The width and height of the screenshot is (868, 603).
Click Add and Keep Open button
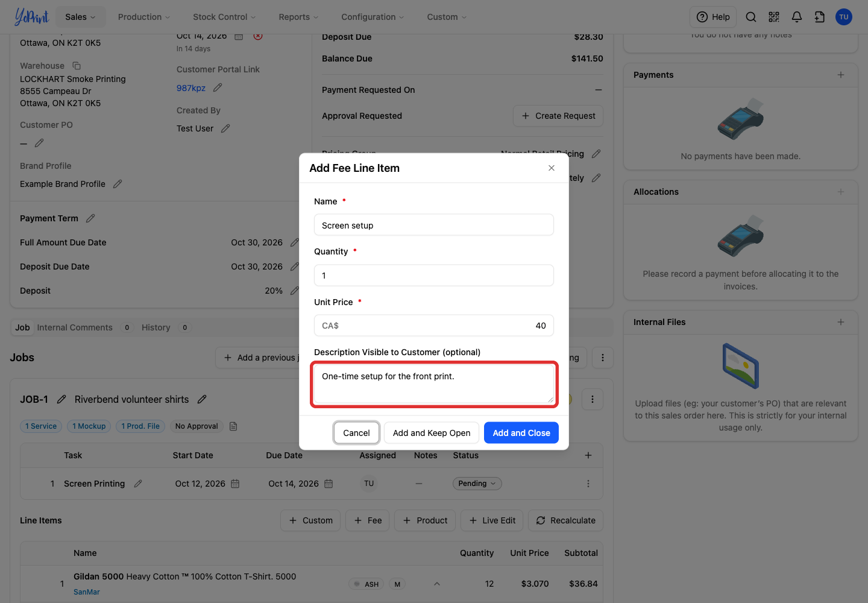click(432, 433)
